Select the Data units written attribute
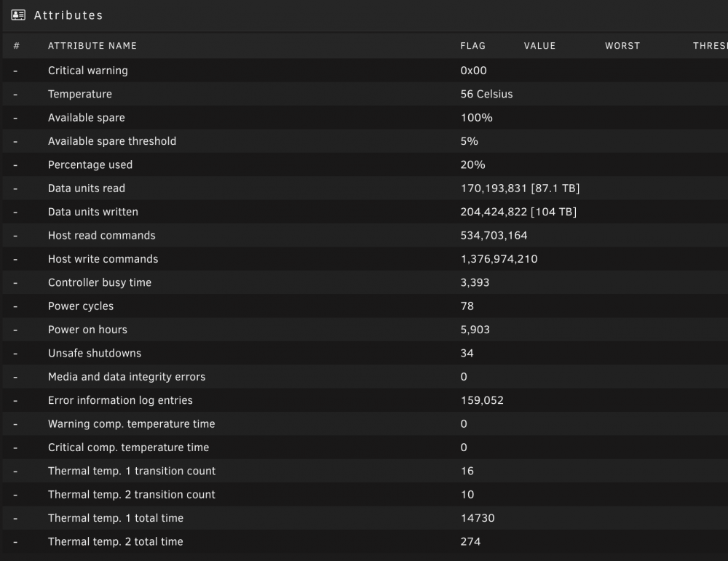Screen dimensions: 728x561 (93, 212)
